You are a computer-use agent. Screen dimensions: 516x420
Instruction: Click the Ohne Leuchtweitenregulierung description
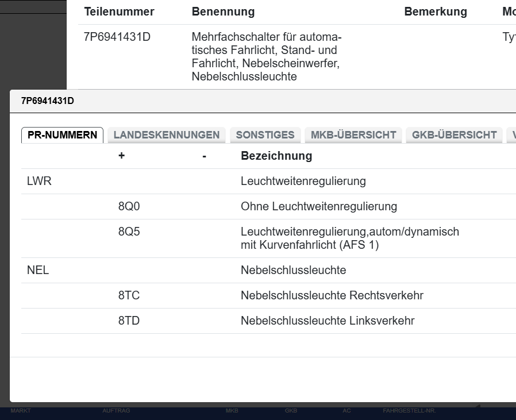[x=319, y=207]
